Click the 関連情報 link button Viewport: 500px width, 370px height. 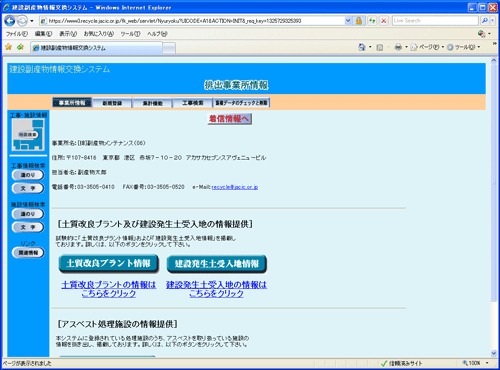click(x=28, y=253)
